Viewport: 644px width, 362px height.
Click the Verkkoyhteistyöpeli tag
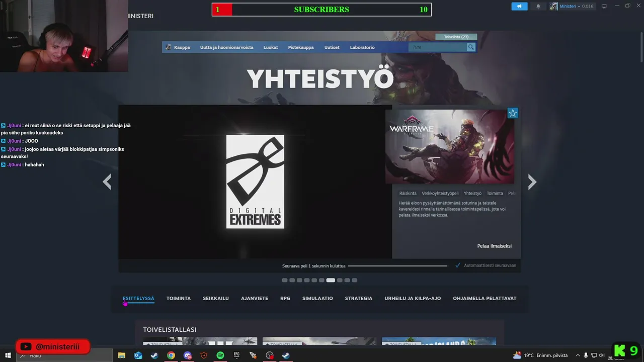(440, 194)
